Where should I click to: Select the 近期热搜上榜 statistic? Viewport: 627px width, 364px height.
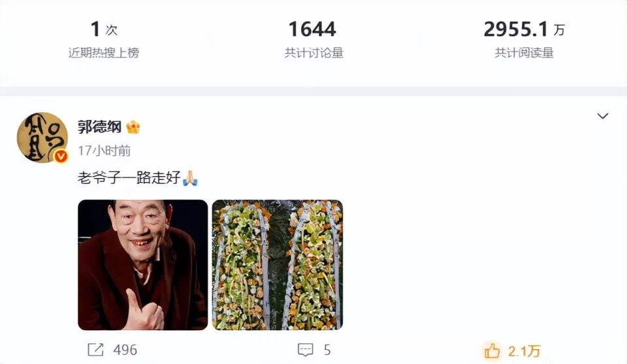[104, 53]
